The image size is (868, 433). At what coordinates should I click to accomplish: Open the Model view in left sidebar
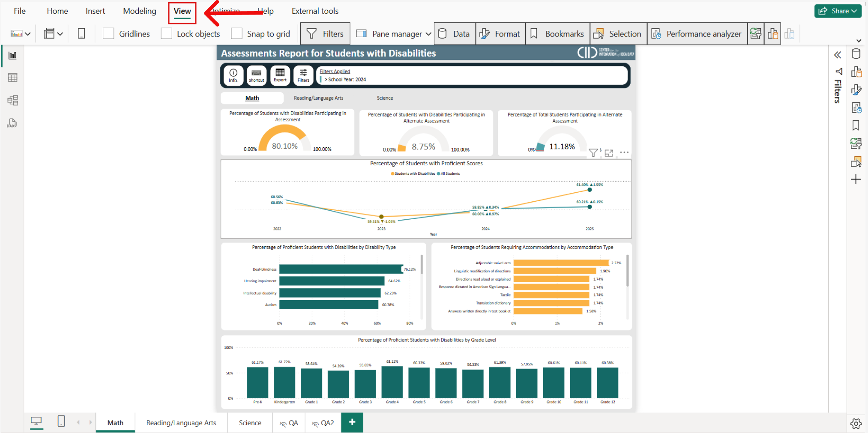coord(12,101)
